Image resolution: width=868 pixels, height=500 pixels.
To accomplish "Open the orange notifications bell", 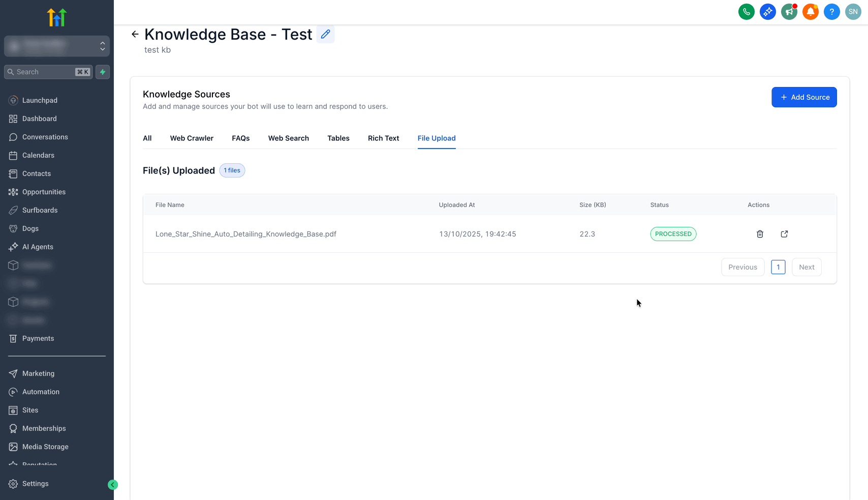I will pyautogui.click(x=810, y=12).
